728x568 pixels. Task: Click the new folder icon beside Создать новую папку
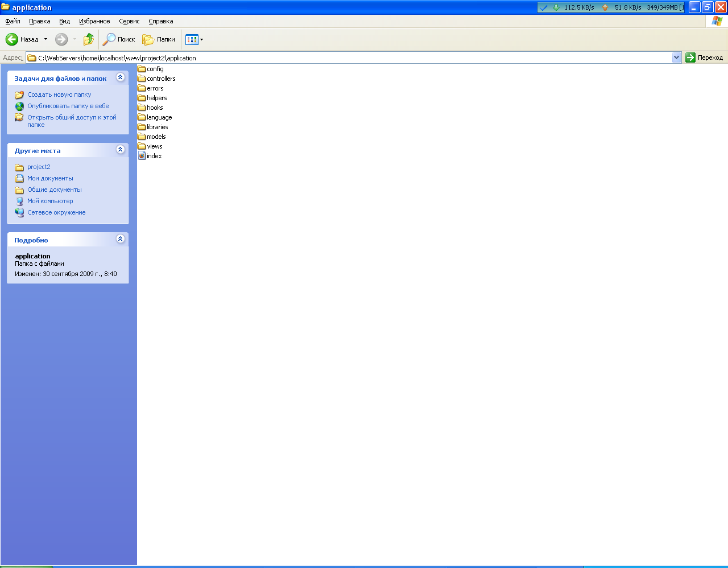(x=19, y=95)
